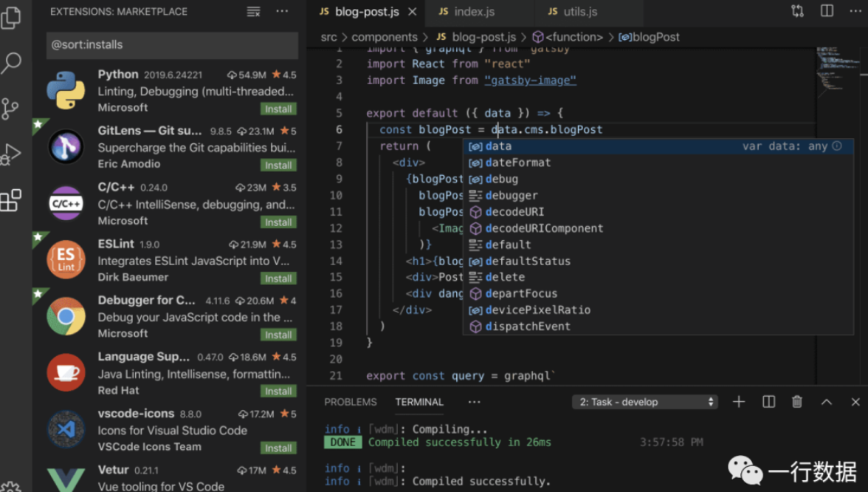Split the editor to the right
The image size is (868, 492).
827,11
